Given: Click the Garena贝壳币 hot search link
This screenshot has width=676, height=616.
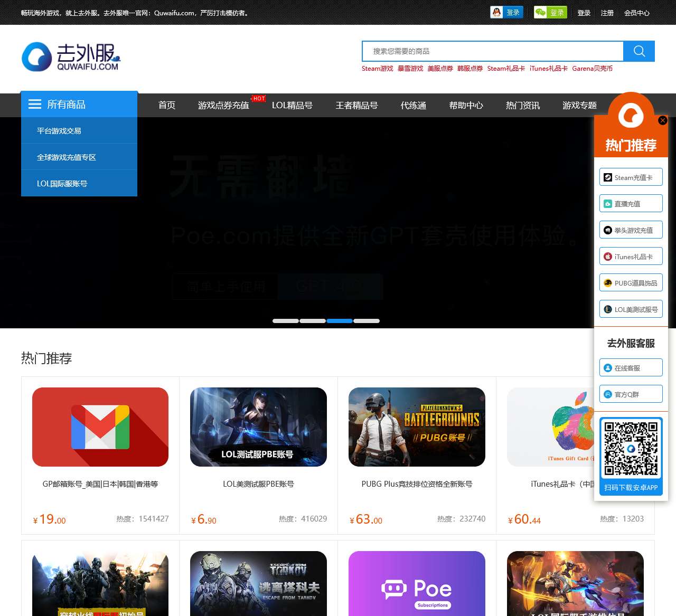Looking at the screenshot, I should coord(593,69).
